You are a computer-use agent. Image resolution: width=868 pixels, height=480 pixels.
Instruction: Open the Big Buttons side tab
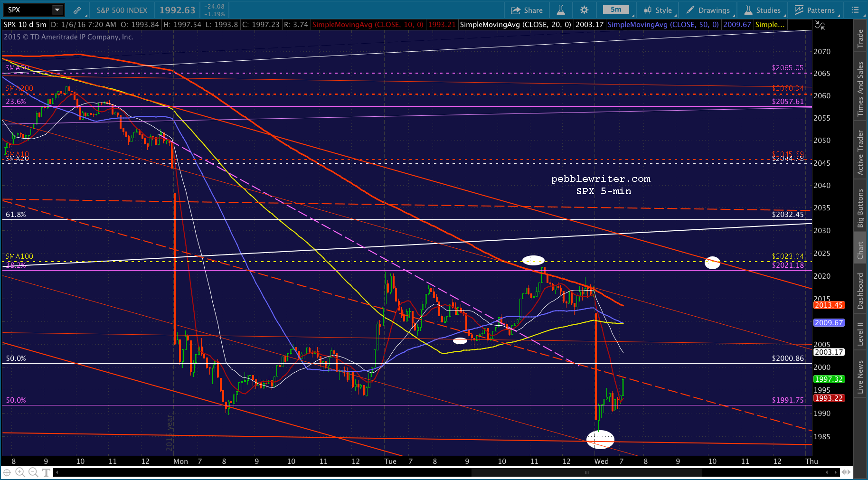tap(860, 208)
